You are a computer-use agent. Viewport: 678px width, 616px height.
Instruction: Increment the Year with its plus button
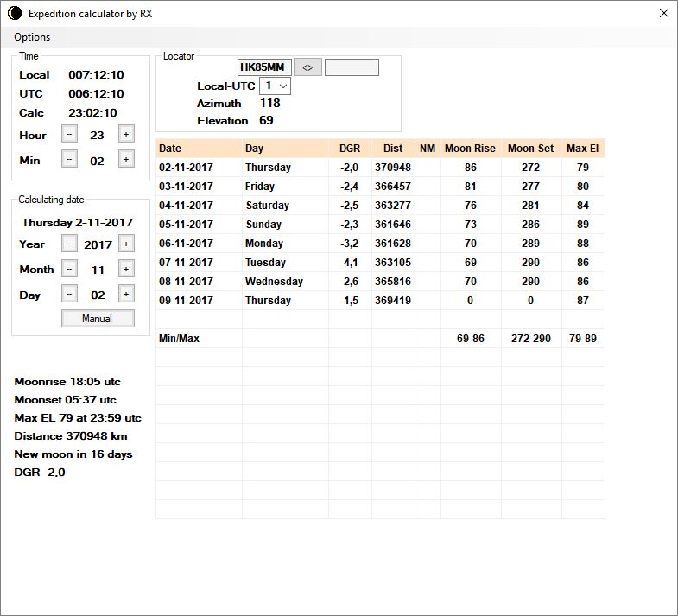pyautogui.click(x=126, y=244)
